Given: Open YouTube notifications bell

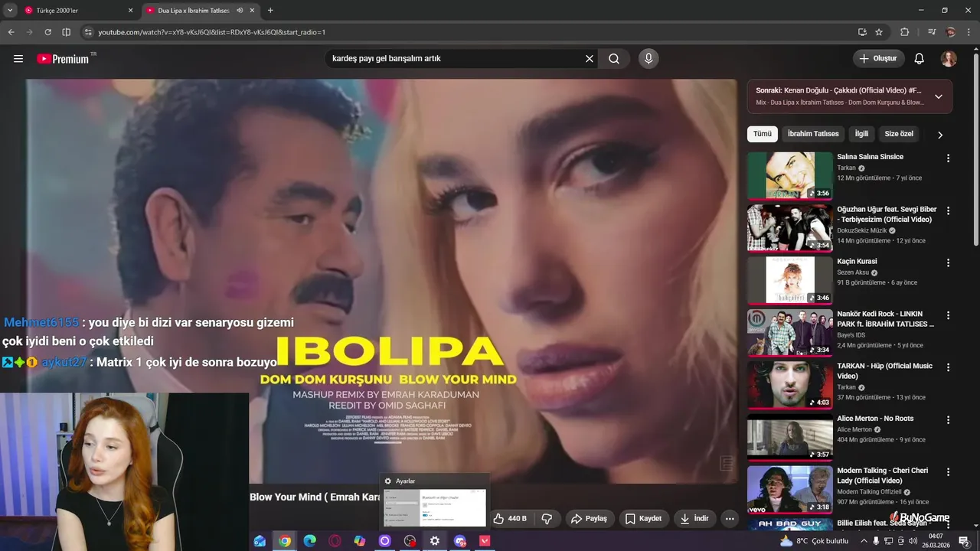Looking at the screenshot, I should 920,59.
